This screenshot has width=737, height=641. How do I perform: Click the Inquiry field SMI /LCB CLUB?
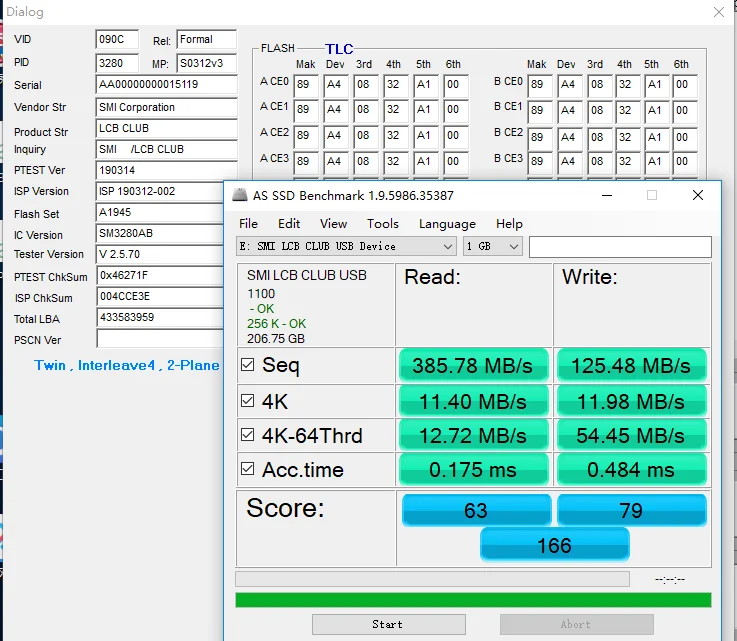[x=166, y=149]
